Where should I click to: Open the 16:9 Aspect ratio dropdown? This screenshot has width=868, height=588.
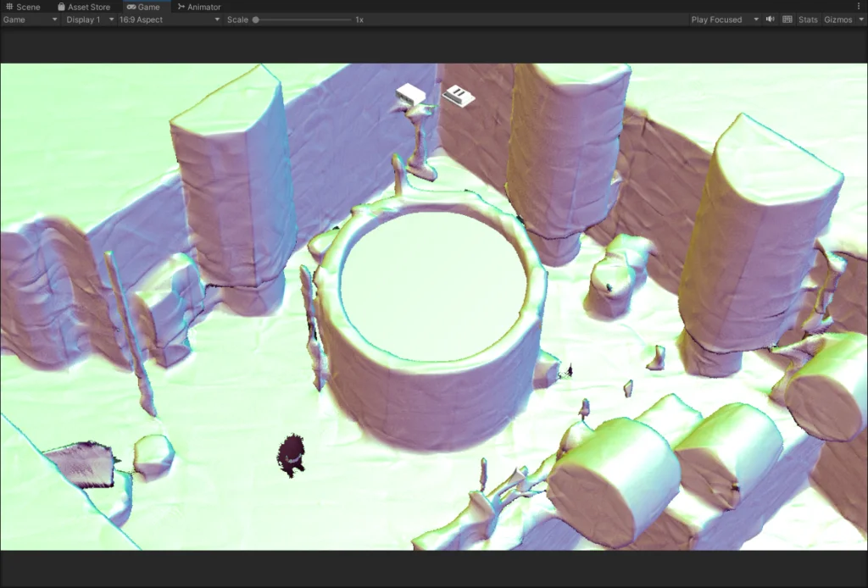click(x=169, y=19)
